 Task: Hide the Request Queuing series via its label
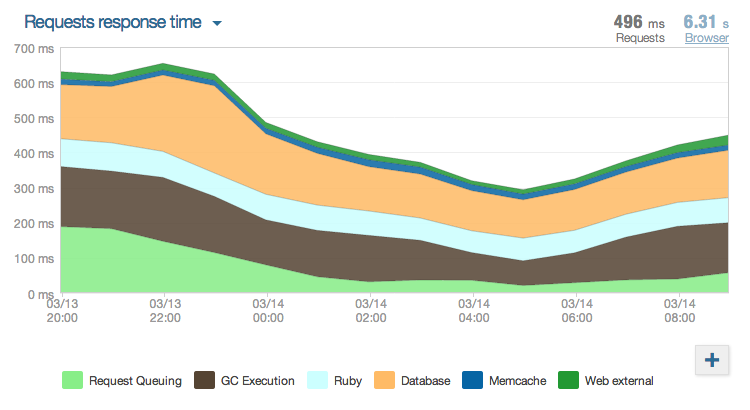(x=135, y=381)
